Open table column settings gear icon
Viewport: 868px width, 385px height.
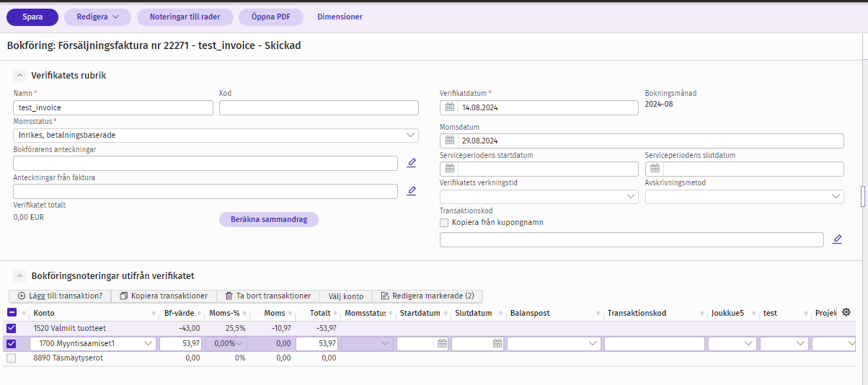coord(846,312)
